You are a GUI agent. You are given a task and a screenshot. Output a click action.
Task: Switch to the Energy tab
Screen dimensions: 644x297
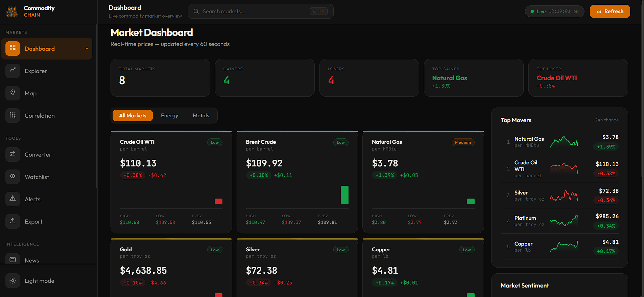pyautogui.click(x=169, y=116)
